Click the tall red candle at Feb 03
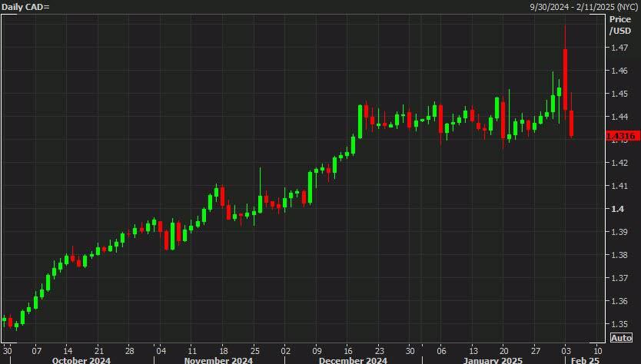Viewport: 641px width, 364px height. [x=566, y=80]
